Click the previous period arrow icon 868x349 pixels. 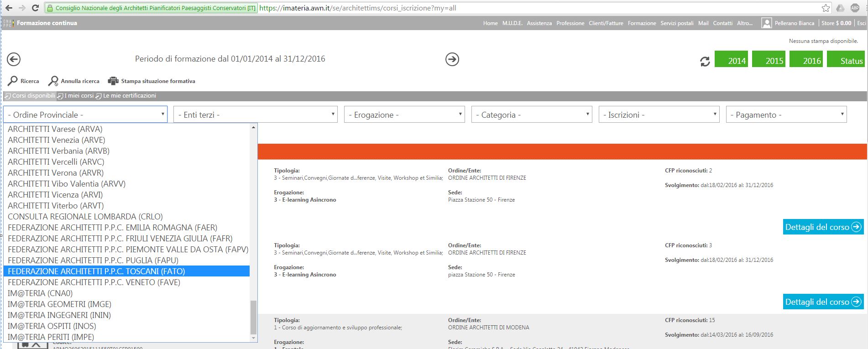(x=14, y=59)
